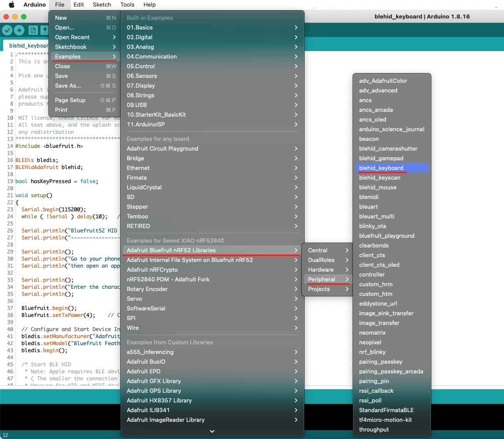504x439 pixels.
Task: Open the Tools menu
Action: (x=127, y=4)
